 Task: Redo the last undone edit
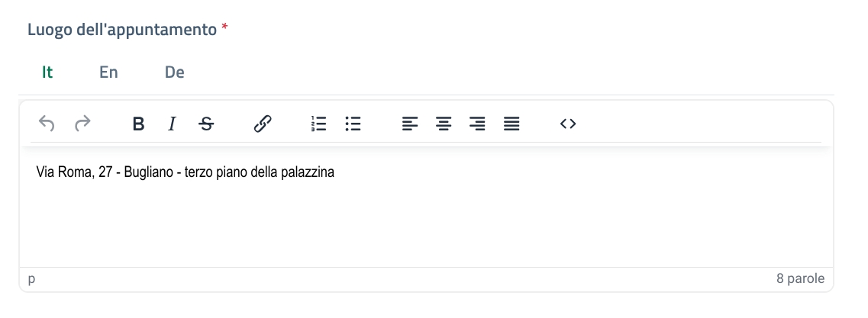pos(82,124)
